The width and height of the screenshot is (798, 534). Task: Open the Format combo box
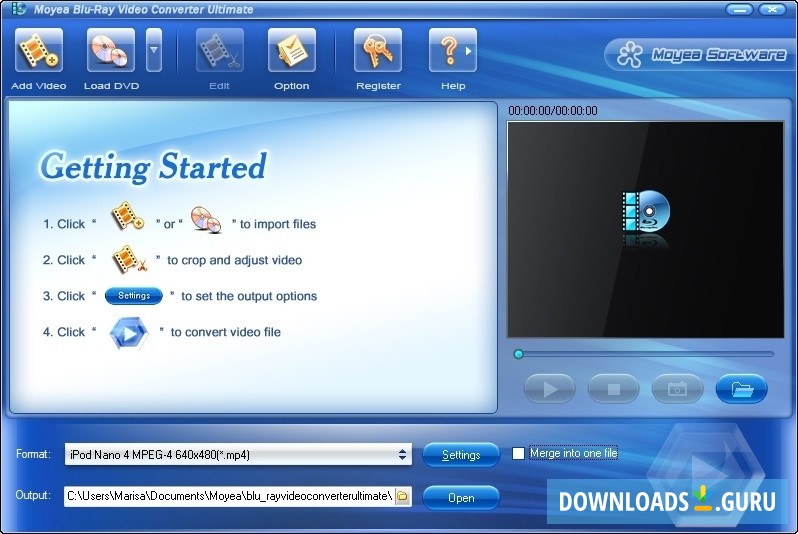coord(238,455)
